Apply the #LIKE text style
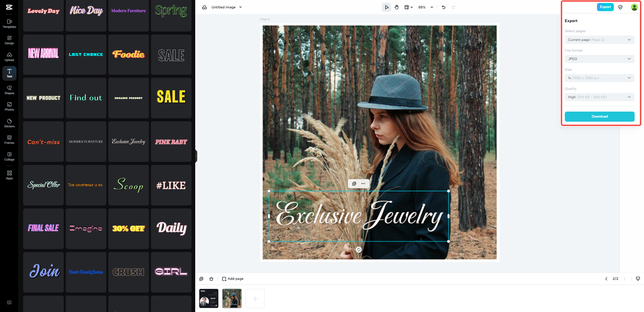The height and width of the screenshot is (312, 644). (171, 185)
